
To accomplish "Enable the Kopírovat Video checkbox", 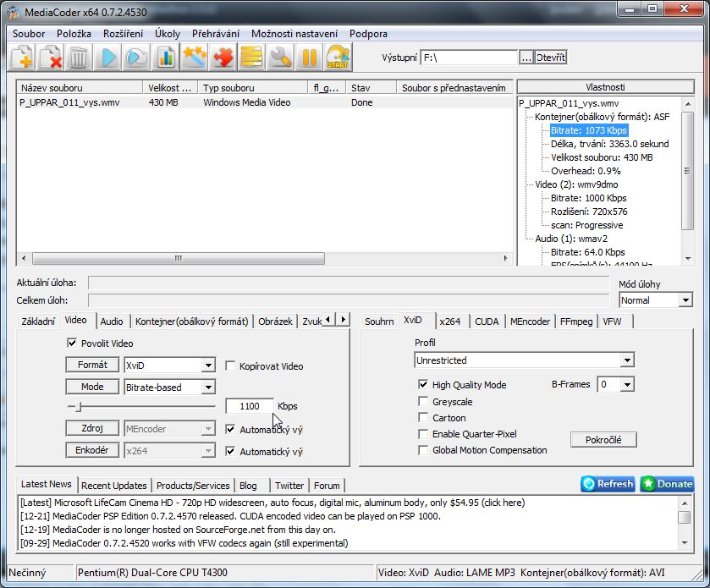I will pyautogui.click(x=231, y=366).
